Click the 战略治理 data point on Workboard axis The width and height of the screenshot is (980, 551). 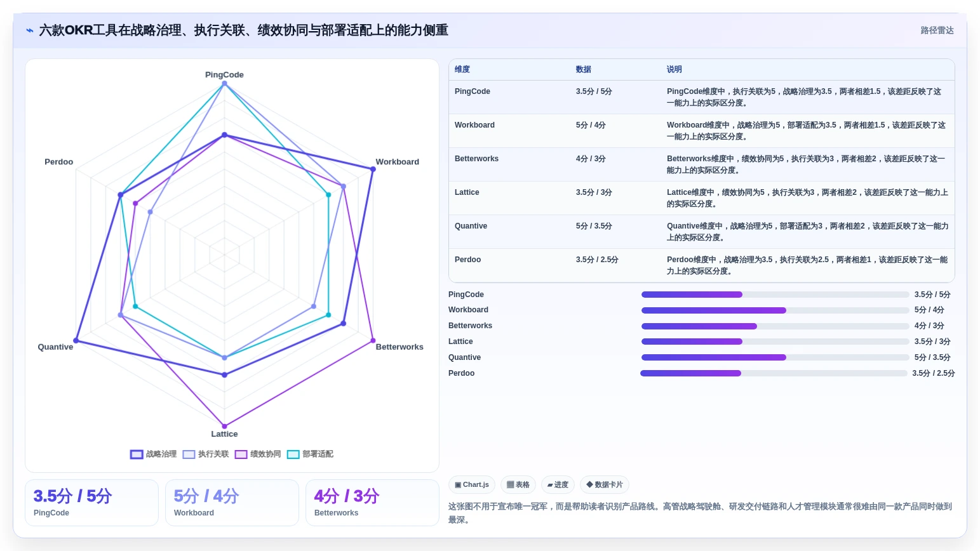pos(373,169)
